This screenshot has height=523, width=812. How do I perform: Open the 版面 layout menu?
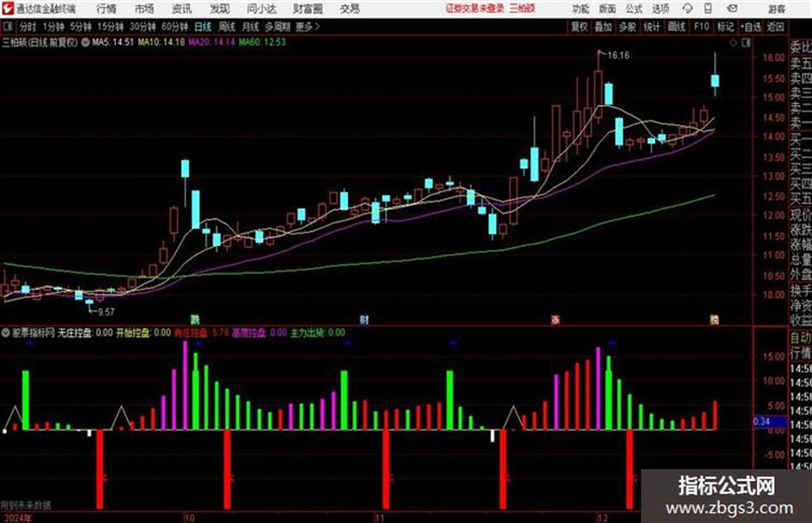[607, 9]
